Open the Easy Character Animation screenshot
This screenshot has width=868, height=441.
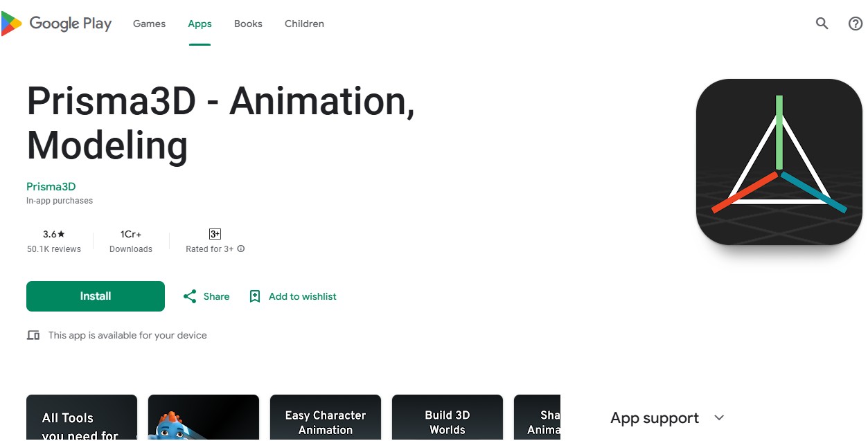326,417
